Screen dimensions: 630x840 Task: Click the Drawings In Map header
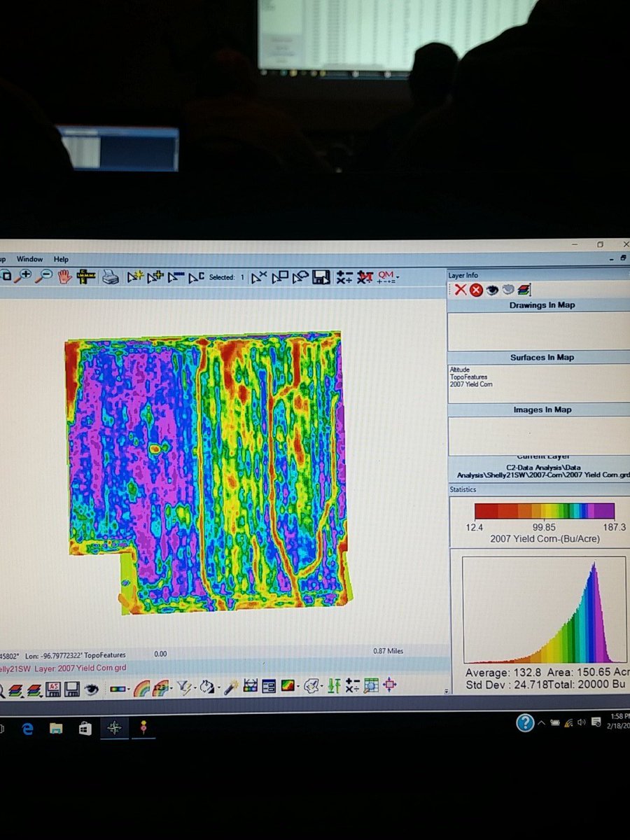point(542,305)
